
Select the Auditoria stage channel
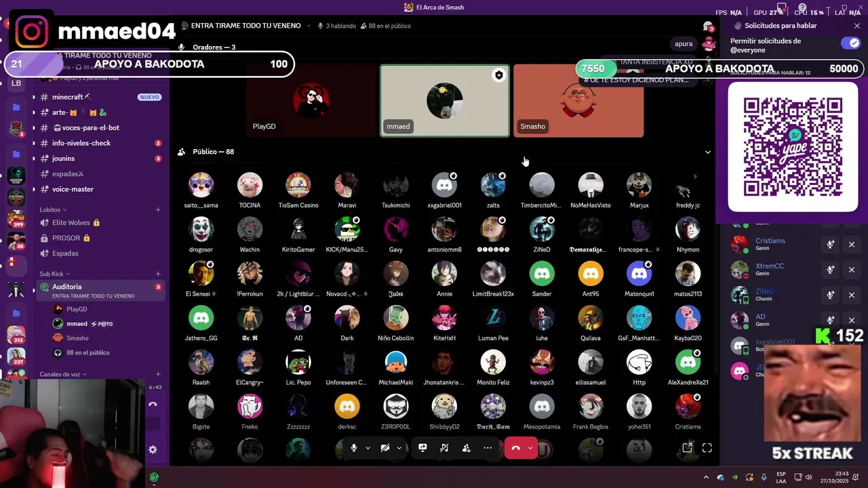(100, 291)
